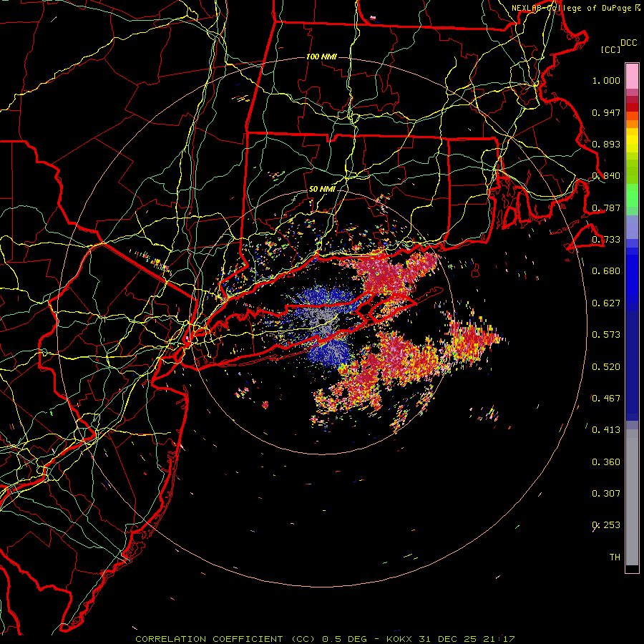Click the 0.5 DEG elevation text
This screenshot has height=644, width=644.
click(345, 639)
